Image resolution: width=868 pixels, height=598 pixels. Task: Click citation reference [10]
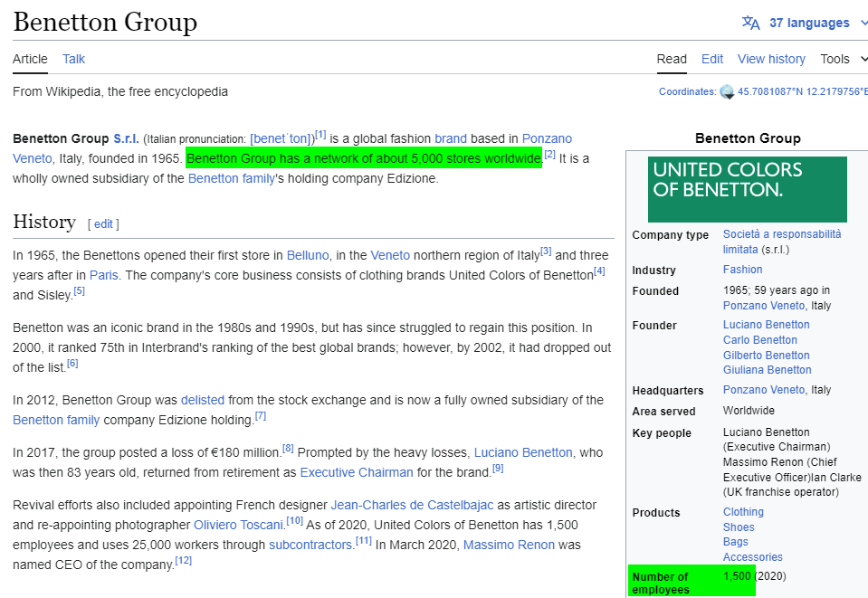[x=294, y=521]
